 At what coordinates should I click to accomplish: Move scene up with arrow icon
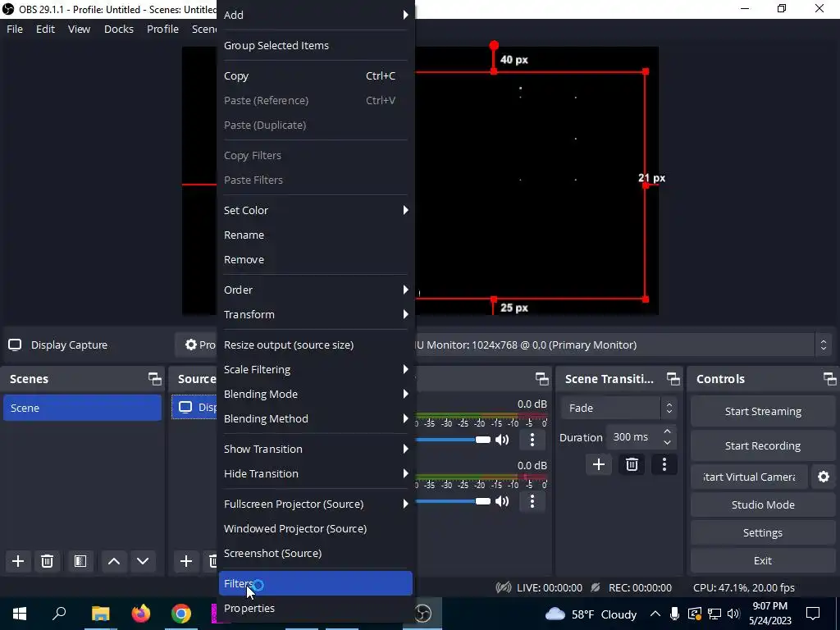pos(113,561)
